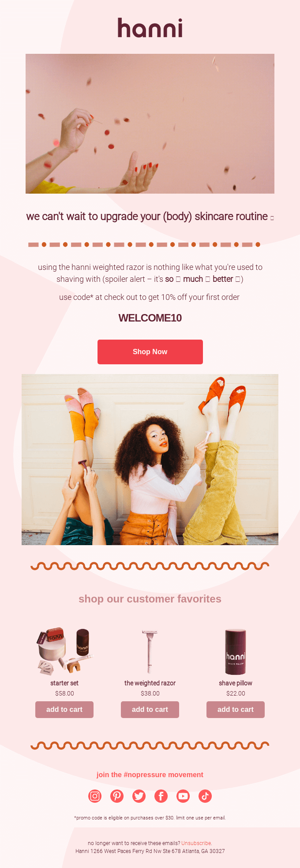Add the shave pillow to cart
This screenshot has height=868, width=300.
pos(236,710)
